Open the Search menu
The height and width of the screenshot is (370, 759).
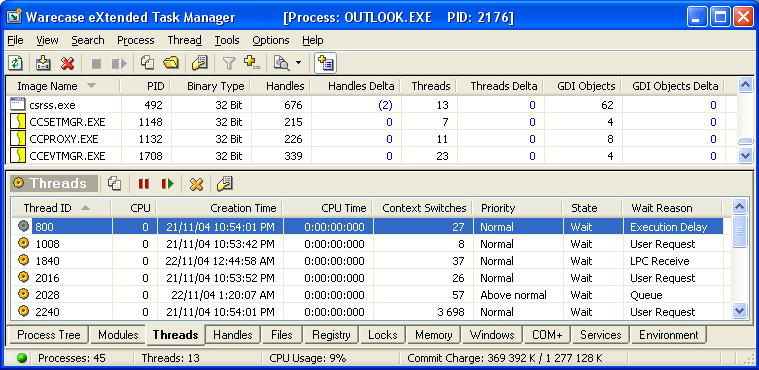click(88, 40)
